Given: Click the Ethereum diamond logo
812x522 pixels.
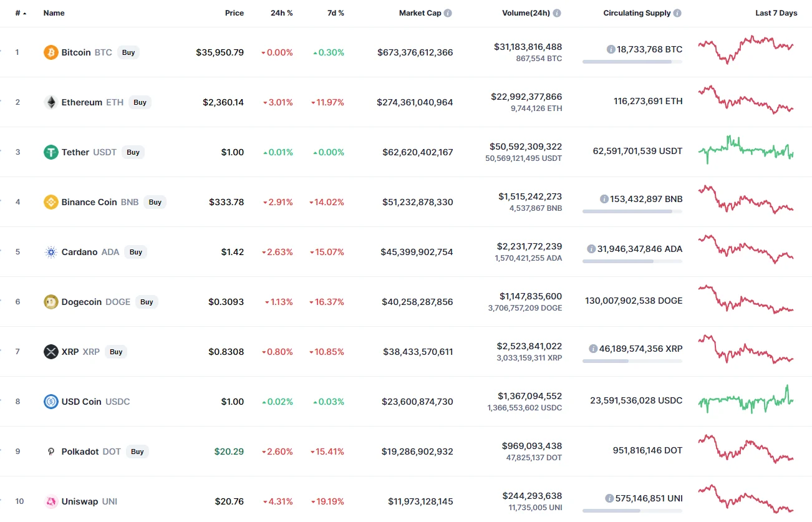Looking at the screenshot, I should 51,102.
